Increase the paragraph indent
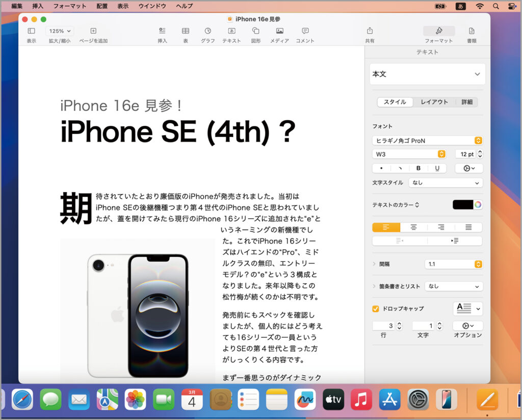This screenshot has width=522, height=420. (x=455, y=241)
